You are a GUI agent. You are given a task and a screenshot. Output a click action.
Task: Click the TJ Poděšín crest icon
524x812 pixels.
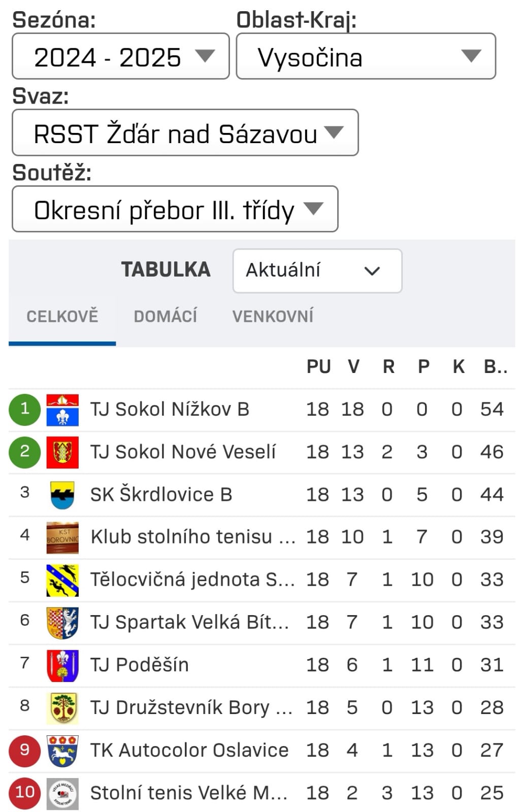pyautogui.click(x=62, y=665)
